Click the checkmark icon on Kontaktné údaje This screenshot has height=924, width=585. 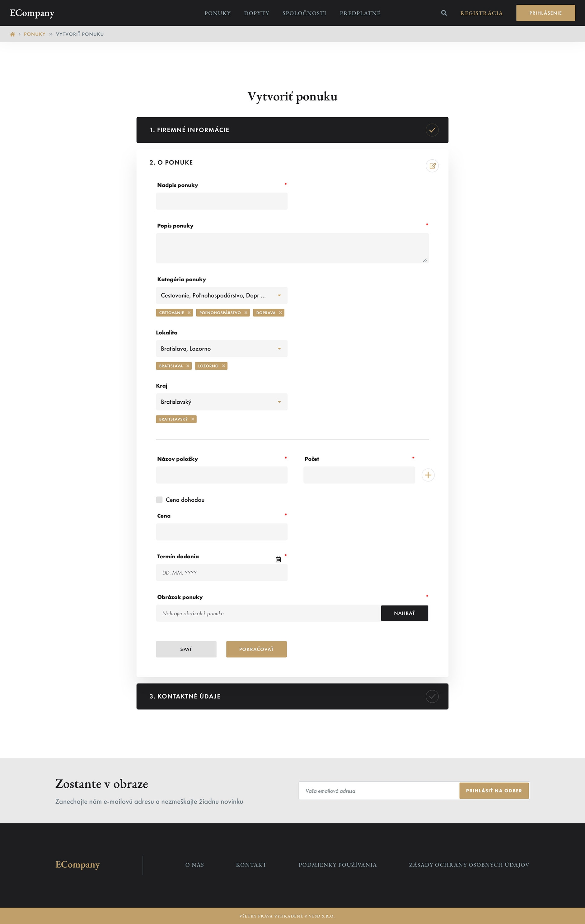point(432,697)
